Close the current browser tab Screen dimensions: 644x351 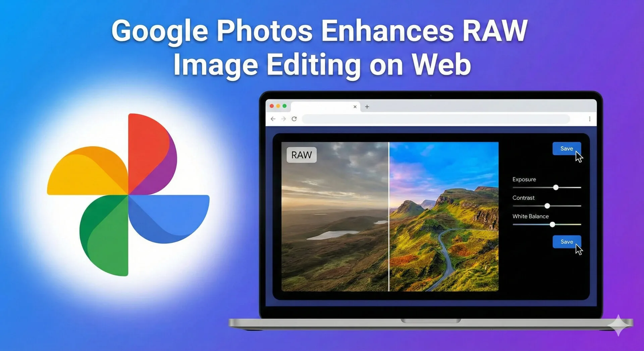355,107
